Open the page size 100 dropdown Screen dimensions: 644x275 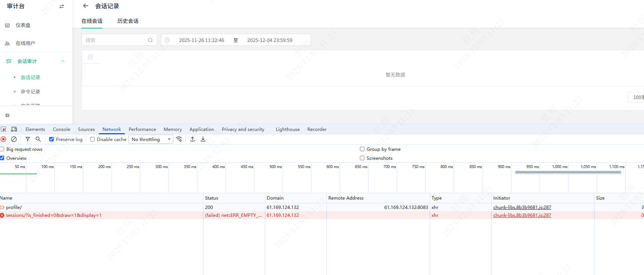(x=637, y=97)
